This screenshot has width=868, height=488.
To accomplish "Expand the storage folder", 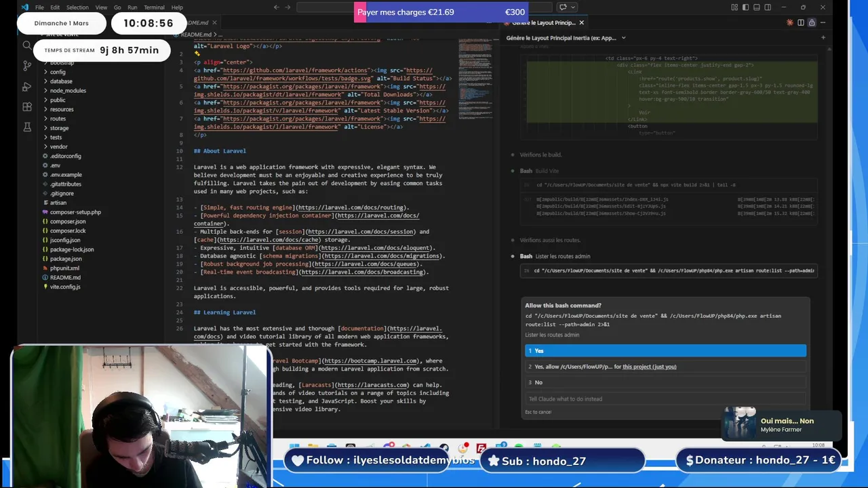I will click(x=59, y=128).
